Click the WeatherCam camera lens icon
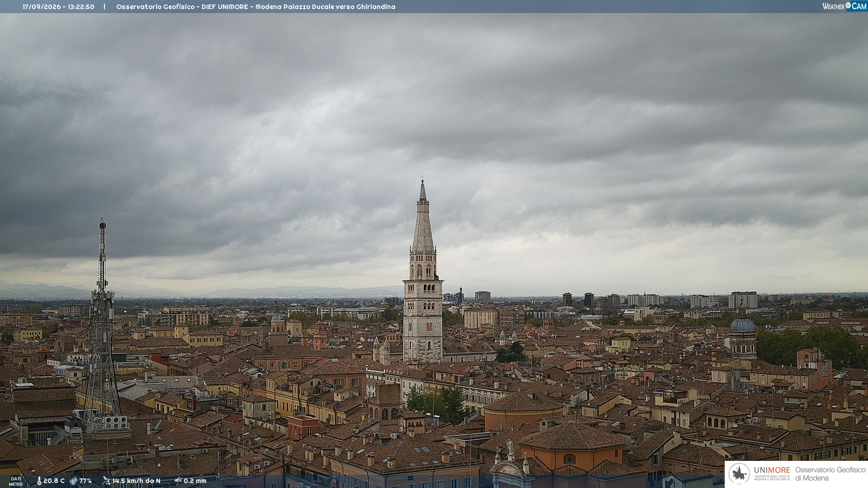The width and height of the screenshot is (868, 488). click(x=848, y=5)
